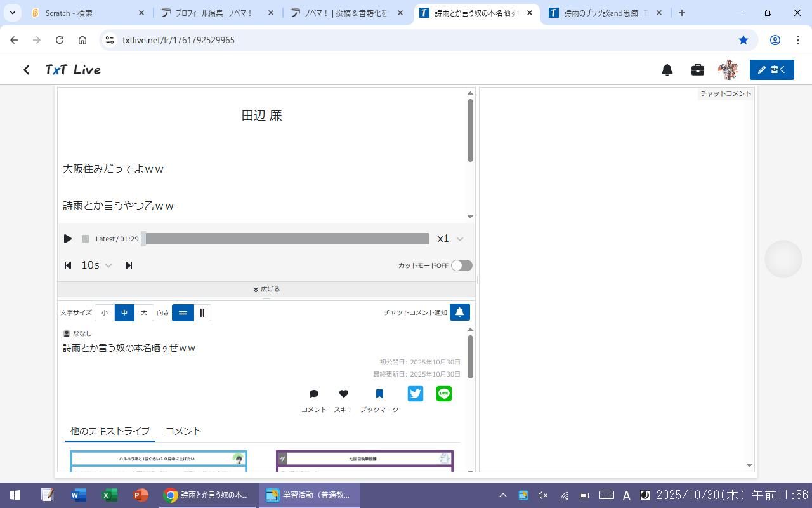The width and height of the screenshot is (812, 508).
Task: Click the playback progress bar
Action: point(287,239)
